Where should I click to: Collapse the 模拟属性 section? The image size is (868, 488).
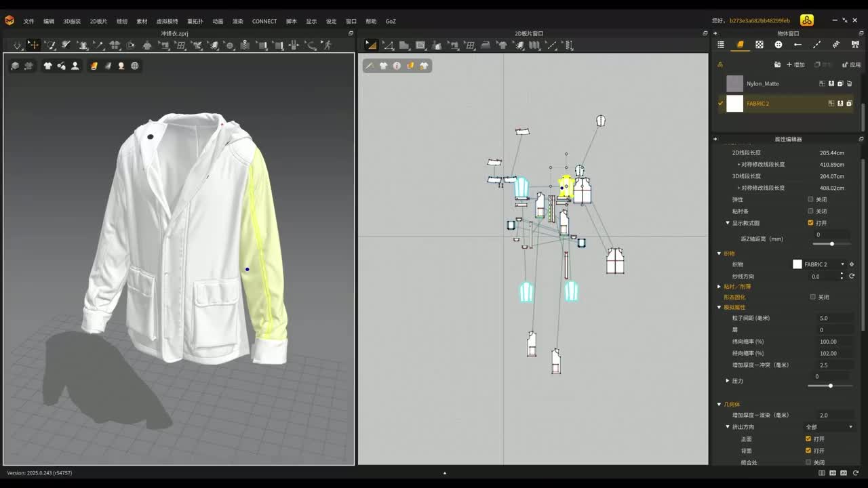[719, 308]
